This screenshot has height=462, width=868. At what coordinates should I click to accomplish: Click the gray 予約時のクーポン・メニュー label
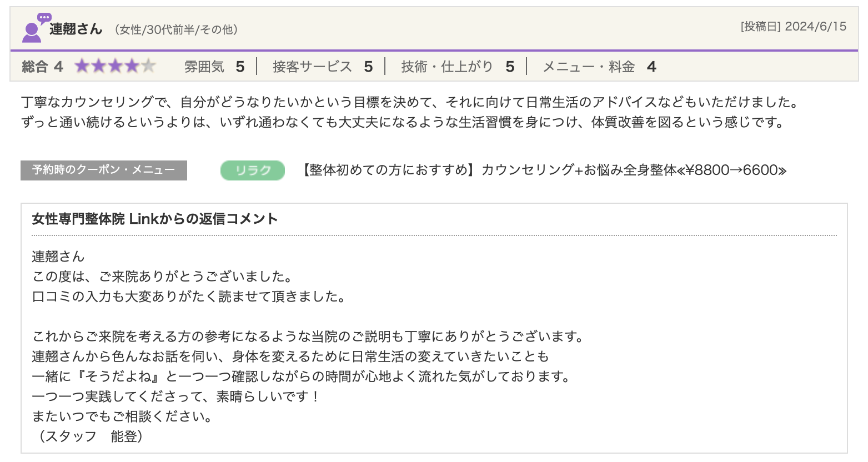[x=104, y=170]
